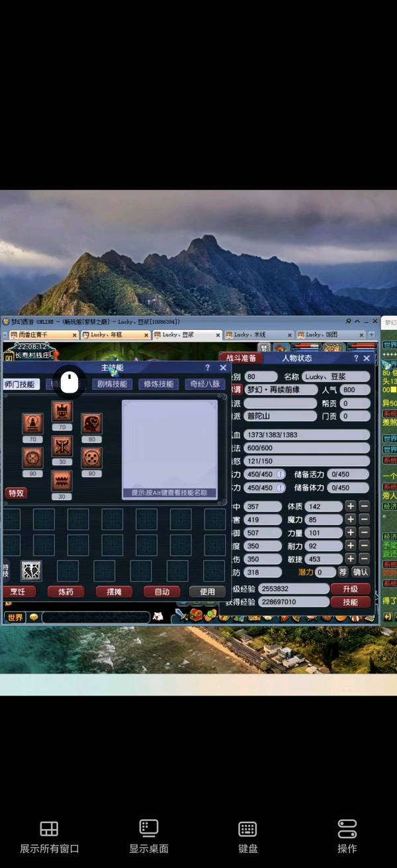397x868 pixels.
Task: Click the emoji face icon in chat bar
Action: [34, 617]
